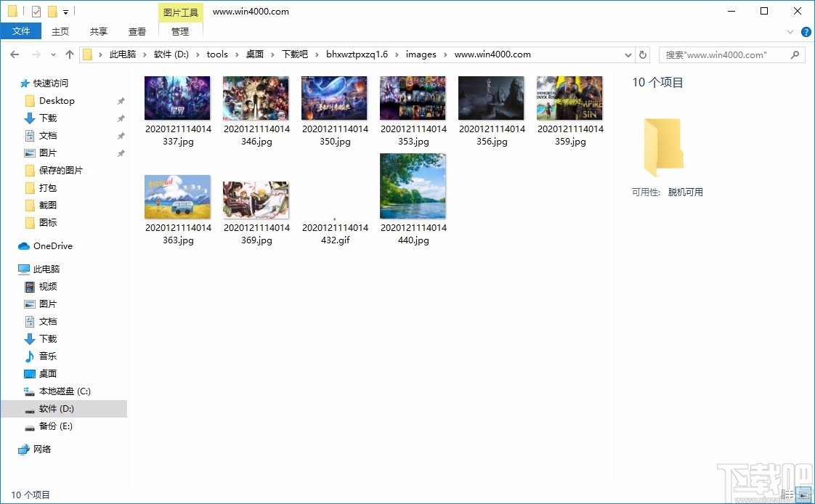Go up one folder with the up arrow
The image size is (815, 504).
(69, 54)
